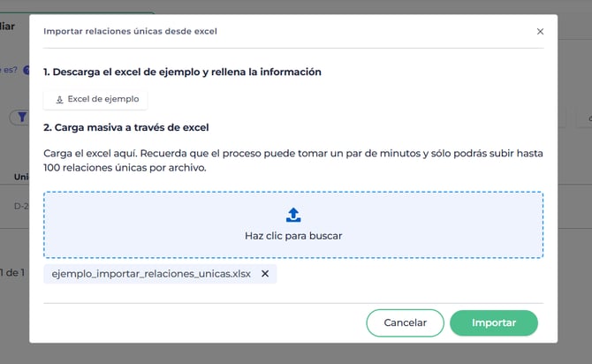Viewport: 592px width, 364px height.
Task: Click the 'Excel de ejemplo' download button
Action: pos(96,99)
